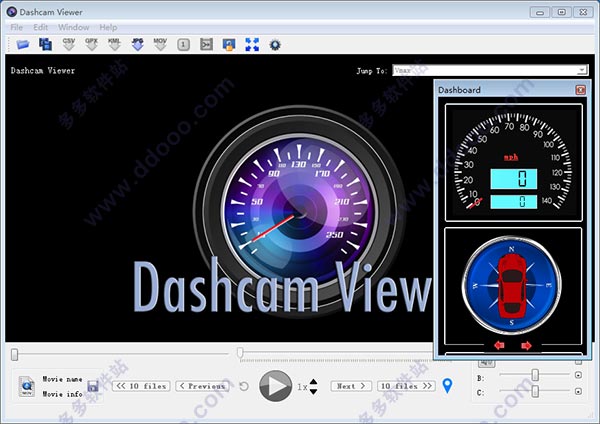This screenshot has height=424, width=600.
Task: Click the large cyan speed readout
Action: point(514,179)
